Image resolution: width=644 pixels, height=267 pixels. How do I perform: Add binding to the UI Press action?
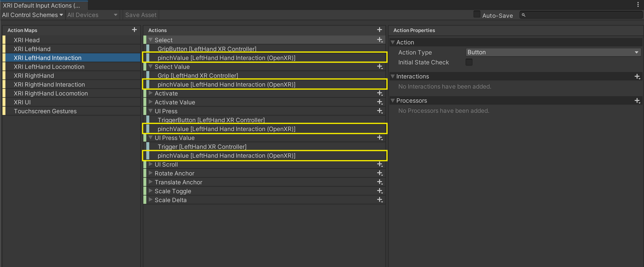tap(380, 111)
